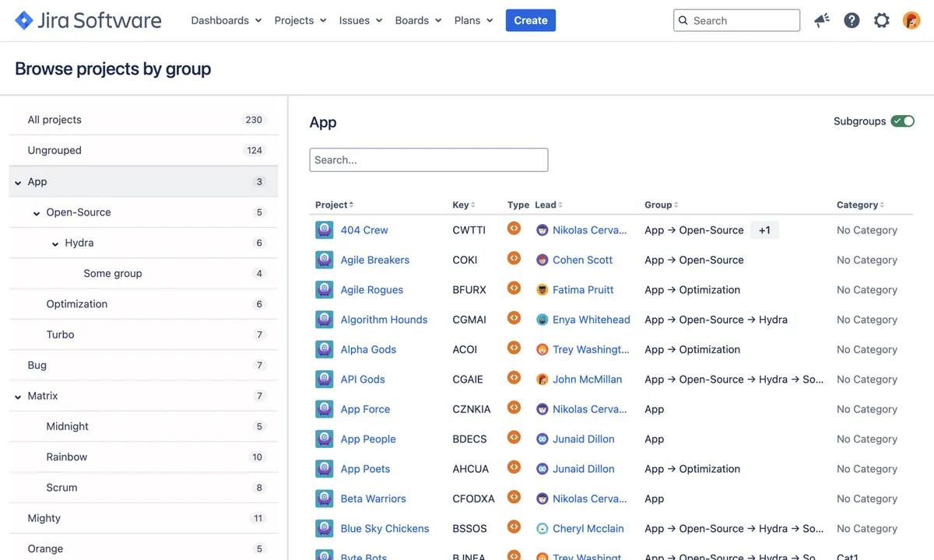
Task: Select the Optimization subgroup
Action: (x=143, y=304)
